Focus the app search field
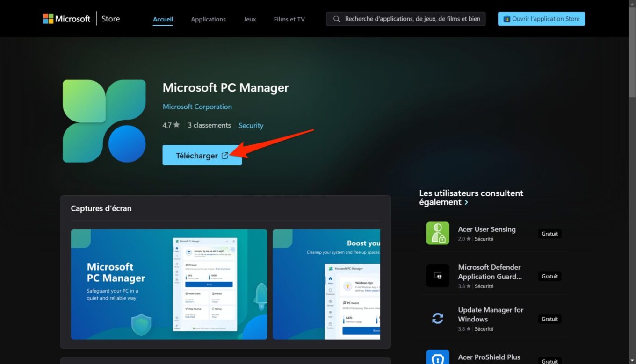 coord(406,19)
